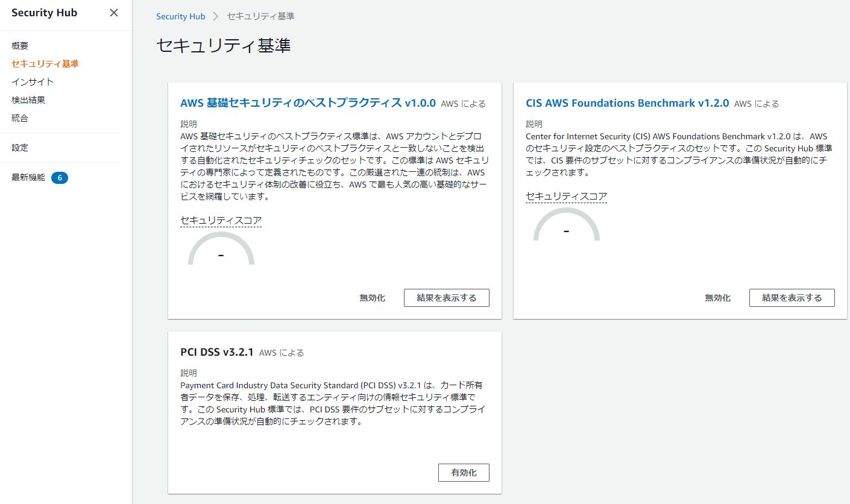Viewport: 850px width, 504px height.
Task: Click the blue 6 badge beside 最新機能
Action: 60,178
